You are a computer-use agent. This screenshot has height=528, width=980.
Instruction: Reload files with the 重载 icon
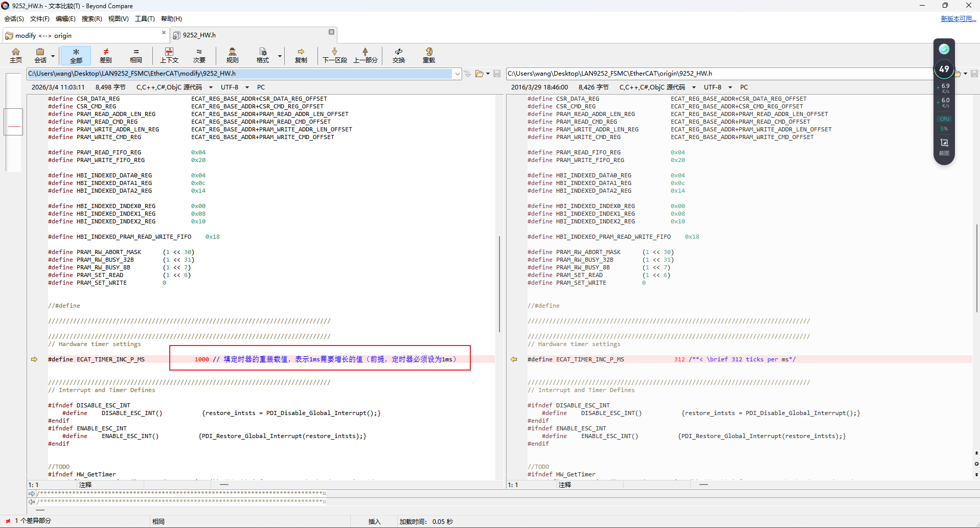pyautogui.click(x=429, y=55)
